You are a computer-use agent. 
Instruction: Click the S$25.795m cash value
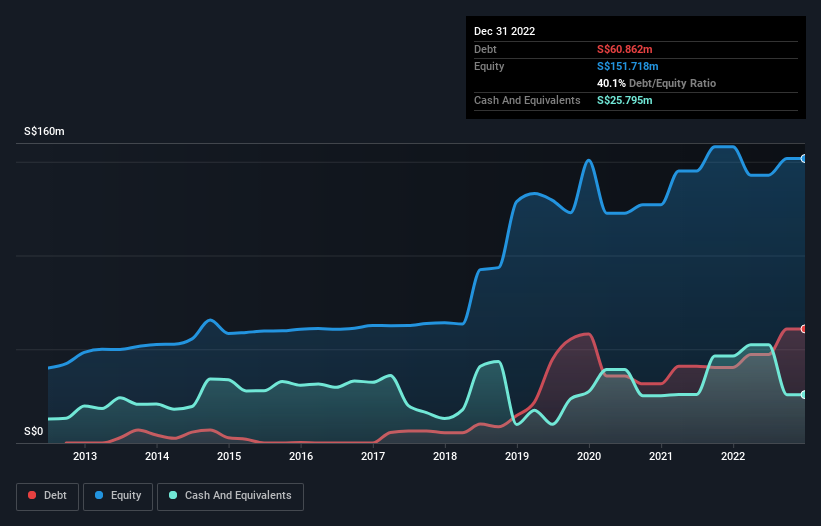[625, 100]
